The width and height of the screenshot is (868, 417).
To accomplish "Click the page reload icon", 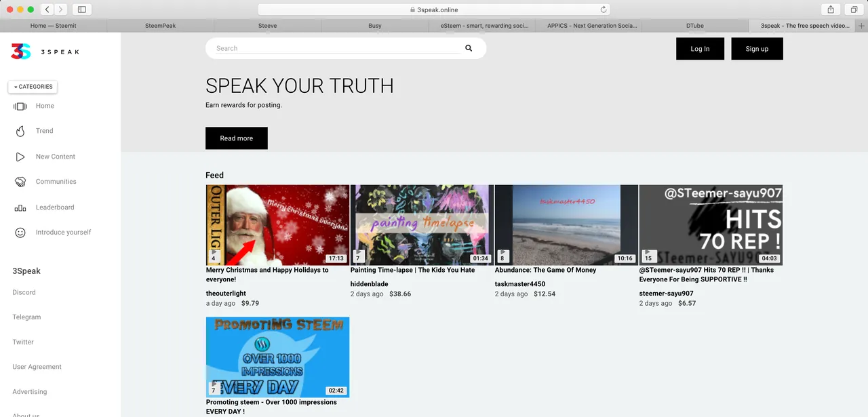I will 603,9.
